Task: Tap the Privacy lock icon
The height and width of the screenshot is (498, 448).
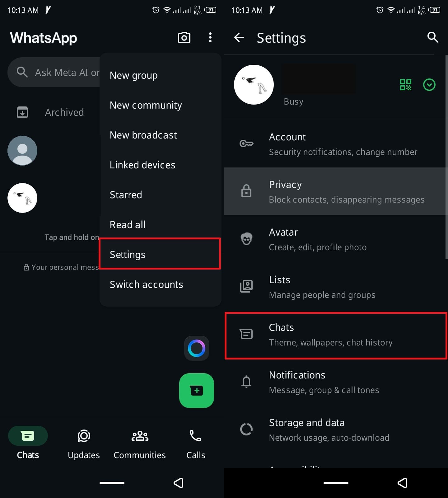Action: [246, 191]
